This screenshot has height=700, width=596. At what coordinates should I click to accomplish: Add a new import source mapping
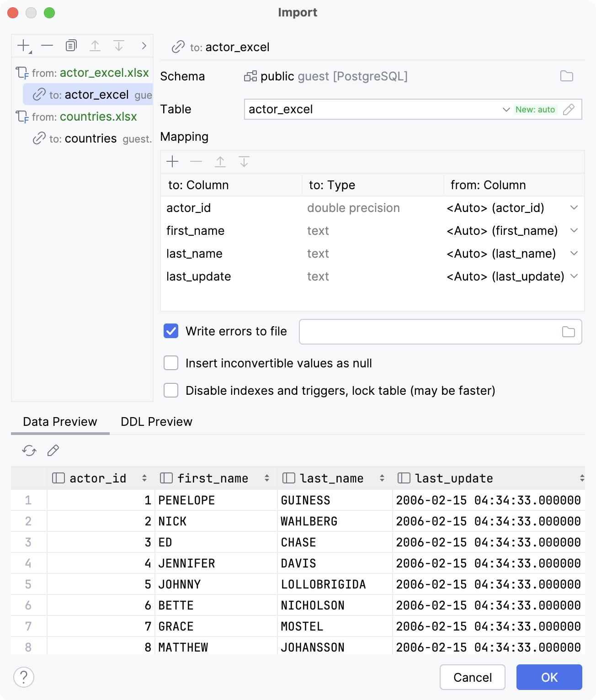coord(21,45)
